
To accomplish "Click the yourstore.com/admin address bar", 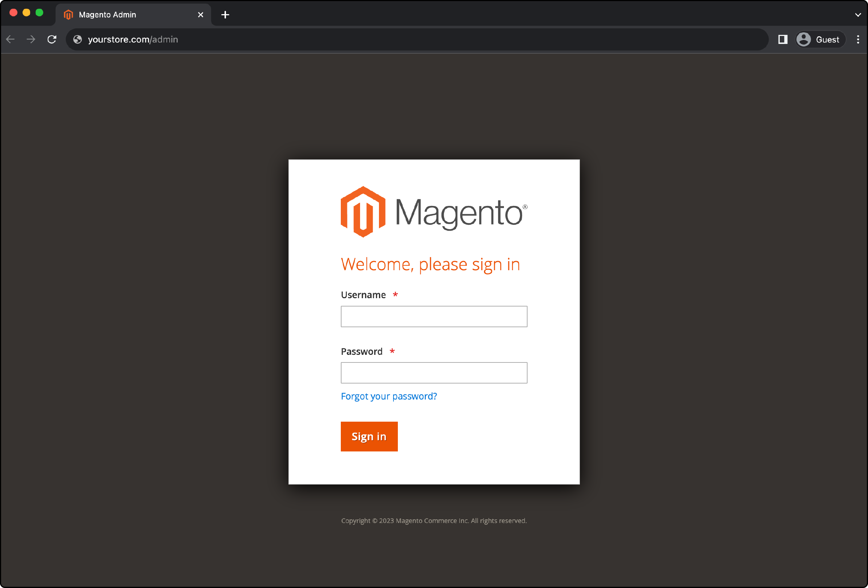I will (x=417, y=39).
